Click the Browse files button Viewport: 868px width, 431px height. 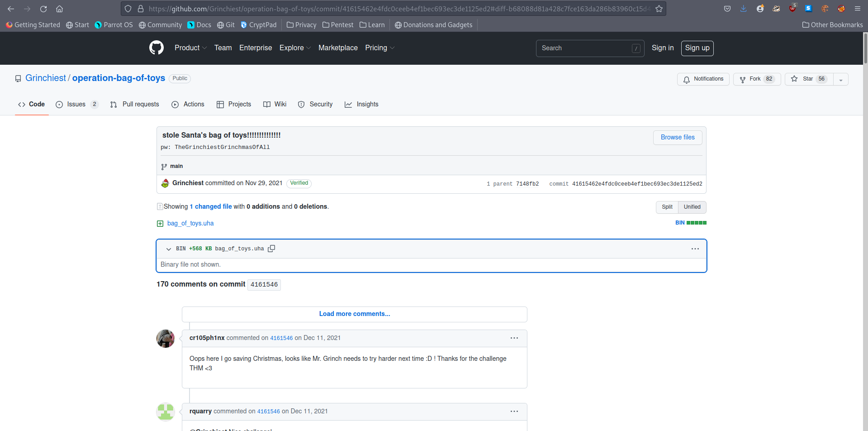coord(677,137)
